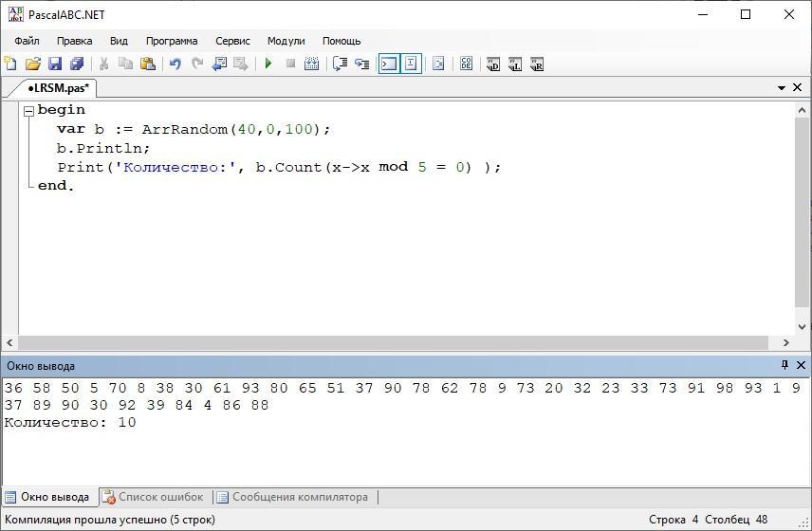Click the D build toolbar icon

click(493, 64)
